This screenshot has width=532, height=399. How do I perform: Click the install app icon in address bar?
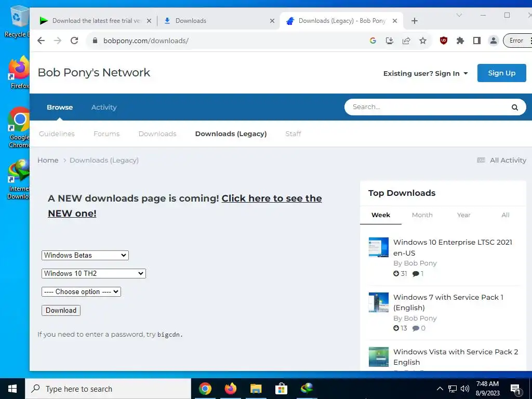point(390,41)
